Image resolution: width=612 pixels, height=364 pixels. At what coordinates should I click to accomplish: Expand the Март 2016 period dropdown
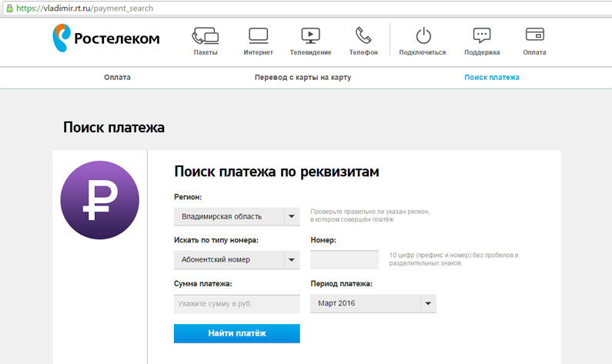click(428, 304)
